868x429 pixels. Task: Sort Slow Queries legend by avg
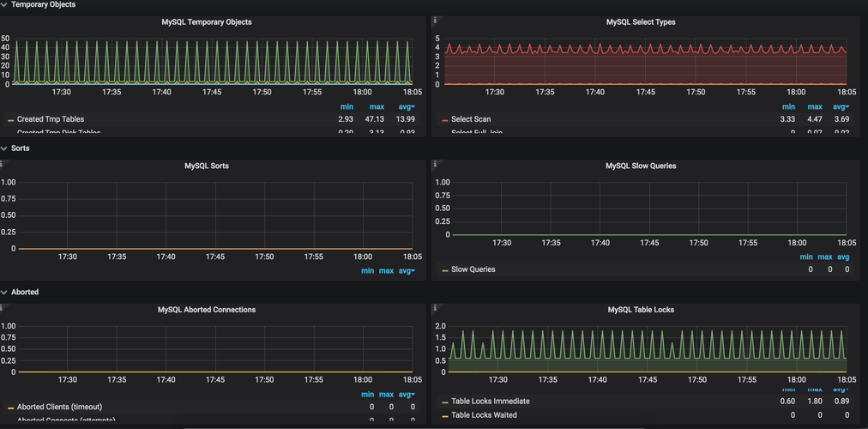click(x=843, y=257)
